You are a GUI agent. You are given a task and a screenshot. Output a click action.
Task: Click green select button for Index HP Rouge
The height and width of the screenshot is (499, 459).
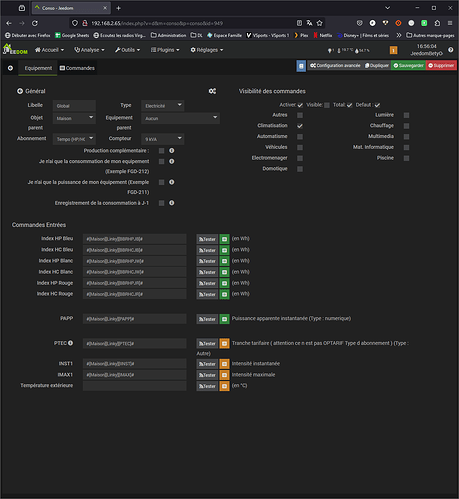coord(225,283)
